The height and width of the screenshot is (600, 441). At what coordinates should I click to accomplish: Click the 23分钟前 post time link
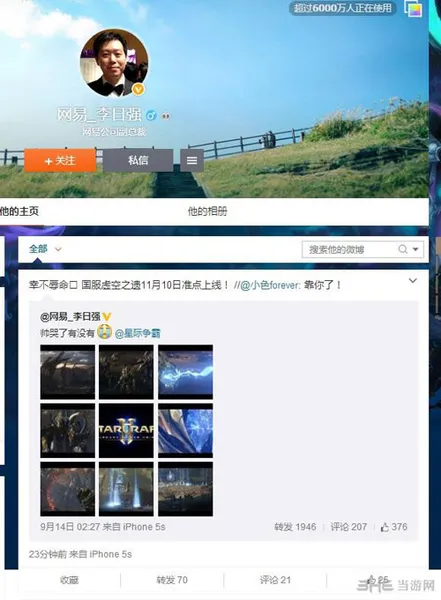tap(47, 554)
